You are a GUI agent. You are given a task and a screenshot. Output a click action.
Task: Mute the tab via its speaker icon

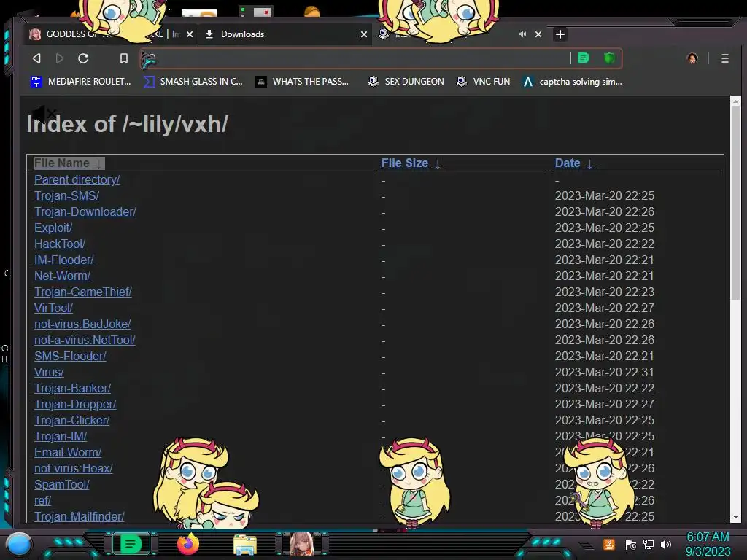[522, 34]
